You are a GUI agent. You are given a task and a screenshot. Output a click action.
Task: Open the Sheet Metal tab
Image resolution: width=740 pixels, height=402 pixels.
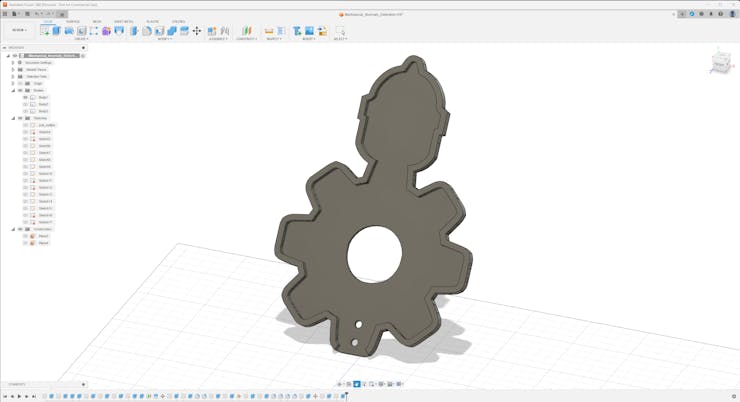[x=124, y=21]
